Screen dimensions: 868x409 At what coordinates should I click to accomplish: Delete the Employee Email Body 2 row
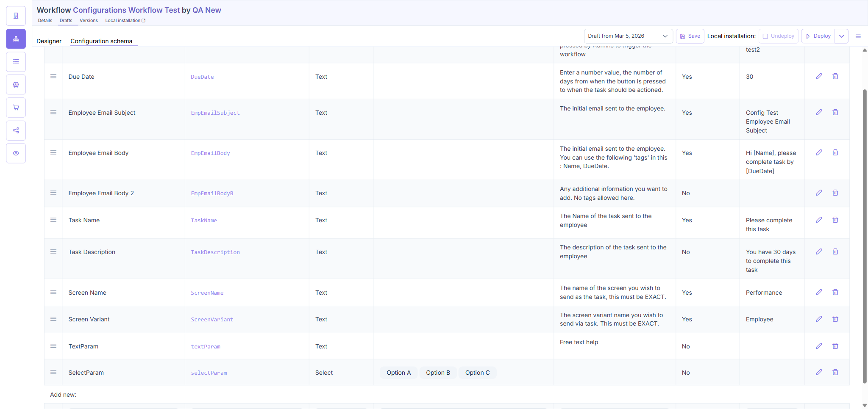(835, 193)
